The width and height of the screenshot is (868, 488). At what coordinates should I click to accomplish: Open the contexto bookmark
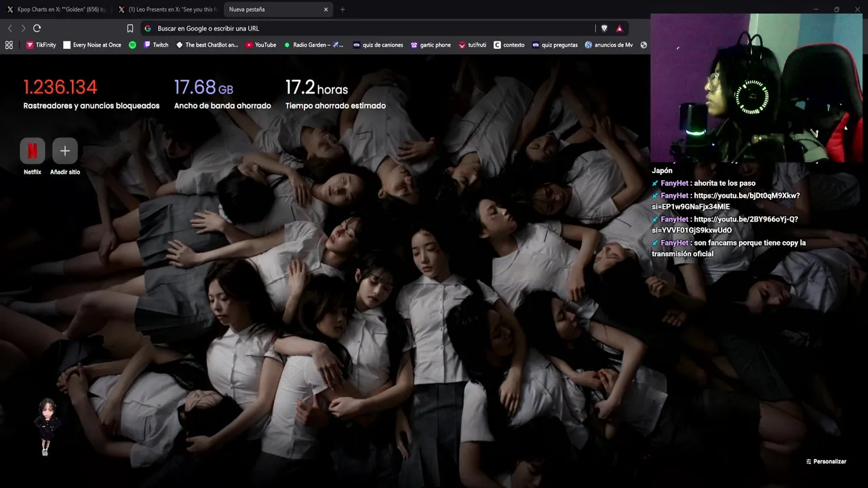[x=509, y=45]
